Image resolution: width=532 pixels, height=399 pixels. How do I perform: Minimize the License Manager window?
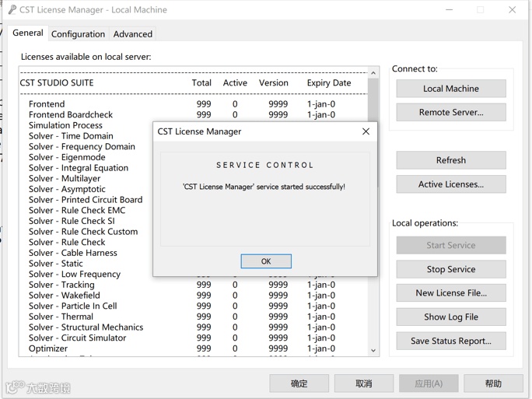[450, 10]
